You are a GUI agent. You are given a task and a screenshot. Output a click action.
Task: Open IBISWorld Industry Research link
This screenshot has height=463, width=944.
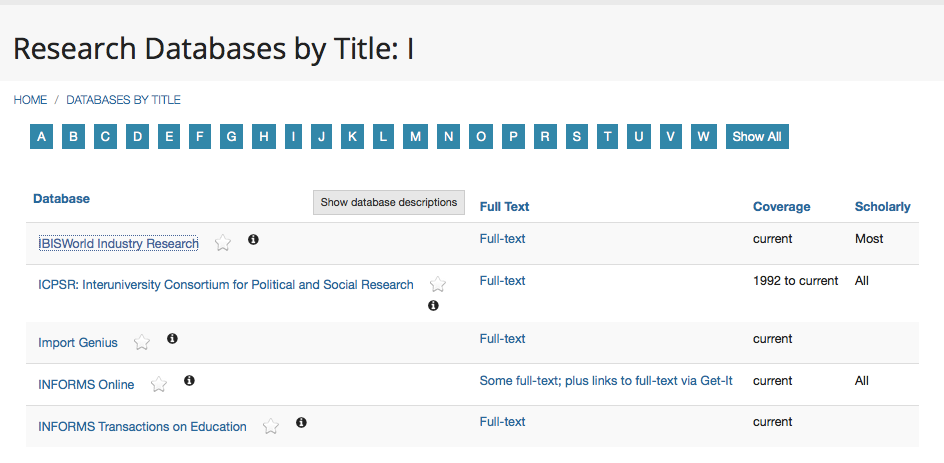118,243
